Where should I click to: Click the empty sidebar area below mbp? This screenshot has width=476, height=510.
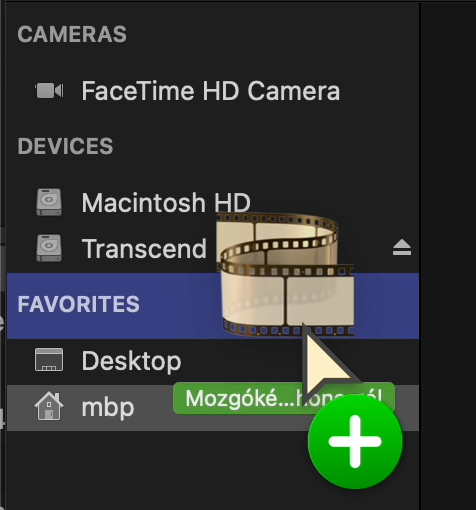213,470
